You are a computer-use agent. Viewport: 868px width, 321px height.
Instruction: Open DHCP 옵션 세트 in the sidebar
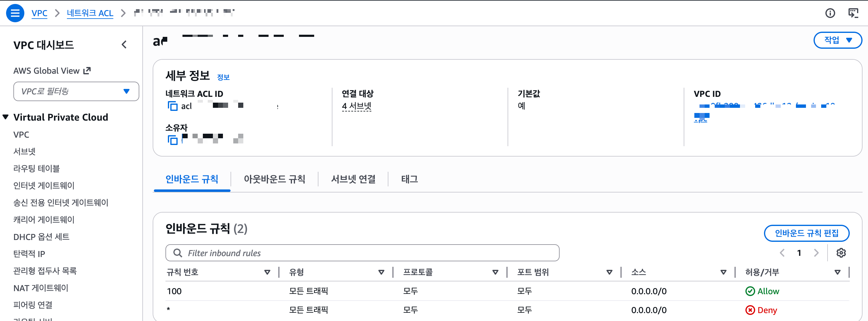(41, 237)
